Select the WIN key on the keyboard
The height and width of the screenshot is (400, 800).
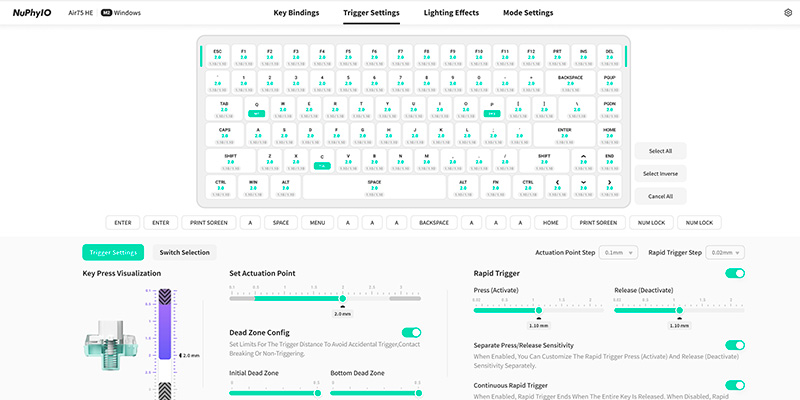[253, 187]
